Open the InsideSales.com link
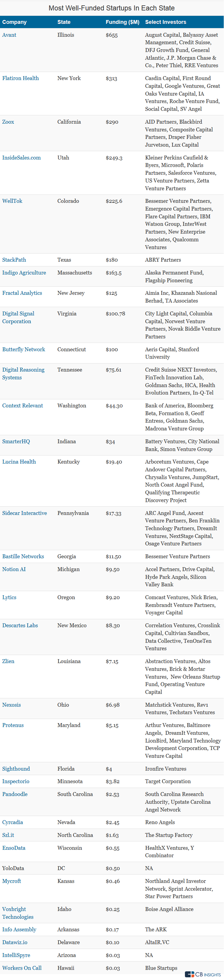 click(21, 158)
